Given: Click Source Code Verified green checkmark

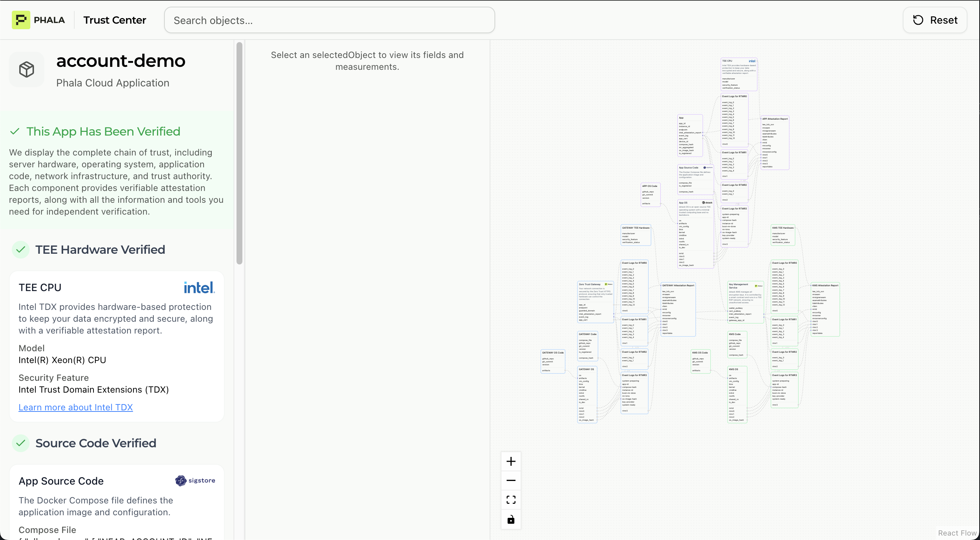Looking at the screenshot, I should point(21,443).
